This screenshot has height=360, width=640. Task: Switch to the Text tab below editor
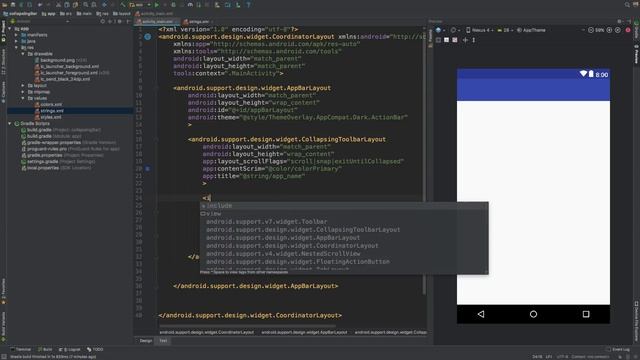click(x=163, y=341)
